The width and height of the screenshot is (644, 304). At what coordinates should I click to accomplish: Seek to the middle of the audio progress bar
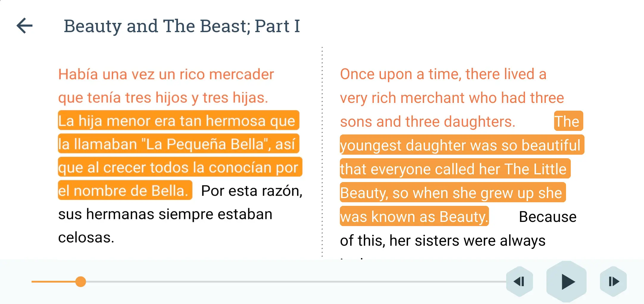tap(269, 281)
